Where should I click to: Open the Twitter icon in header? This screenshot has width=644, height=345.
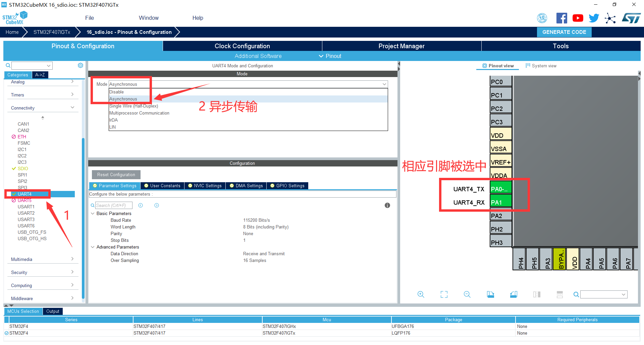[594, 18]
